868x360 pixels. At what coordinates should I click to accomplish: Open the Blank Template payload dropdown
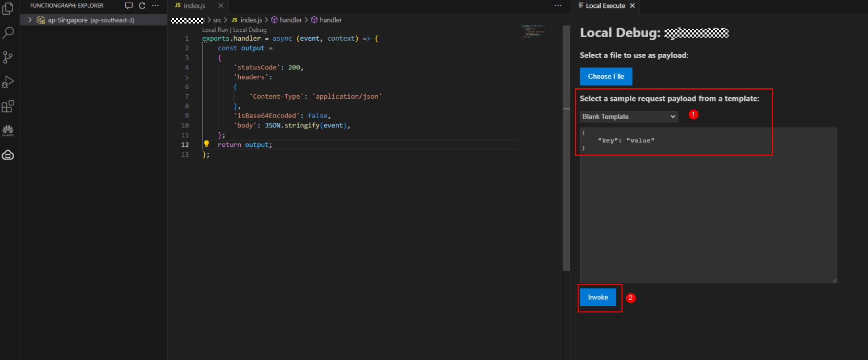pos(629,117)
